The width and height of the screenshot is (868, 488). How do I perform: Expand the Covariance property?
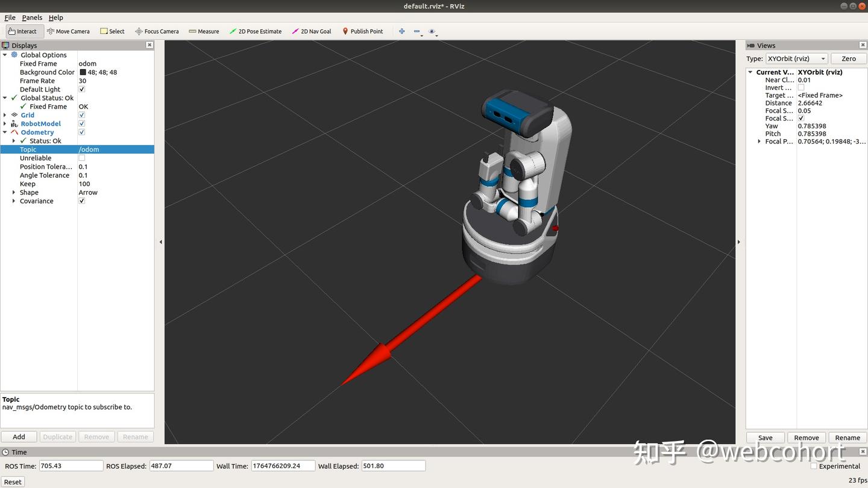[14, 201]
